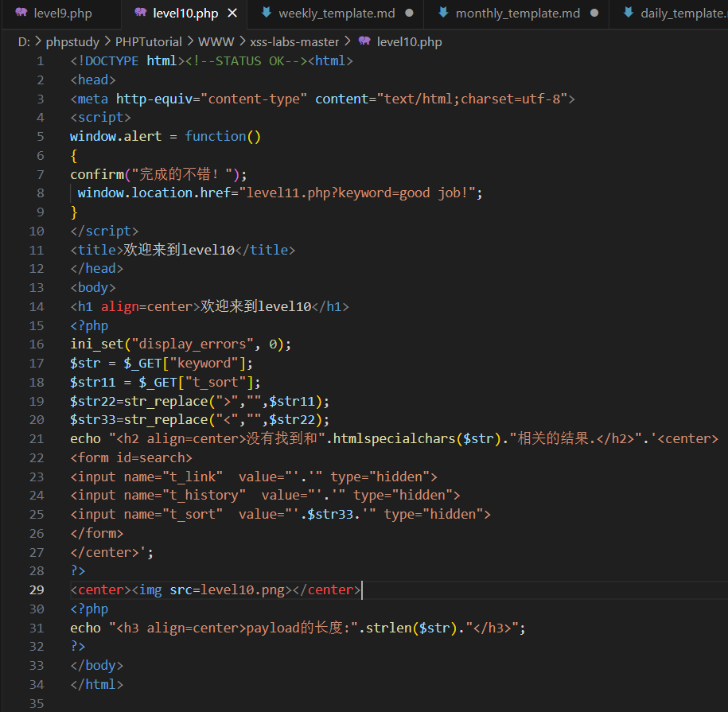Open the weekly_template.md tab
The width and height of the screenshot is (728, 712).
[x=337, y=14]
